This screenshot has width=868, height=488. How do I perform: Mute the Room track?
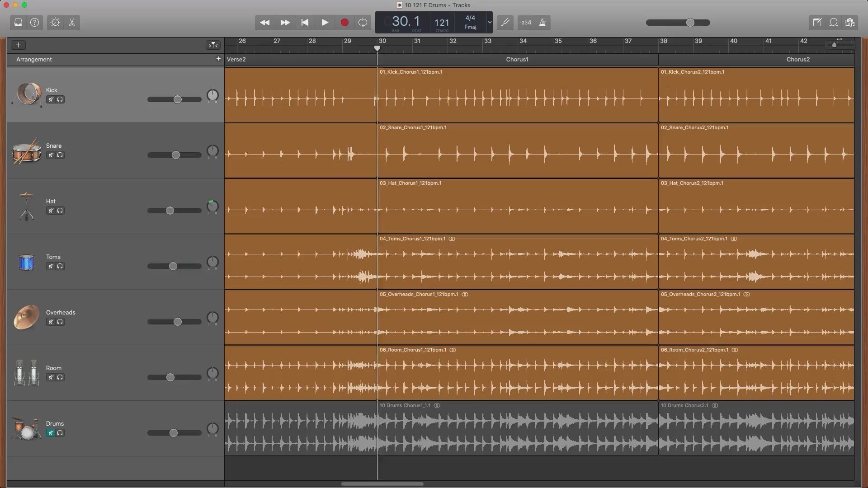pyautogui.click(x=51, y=377)
